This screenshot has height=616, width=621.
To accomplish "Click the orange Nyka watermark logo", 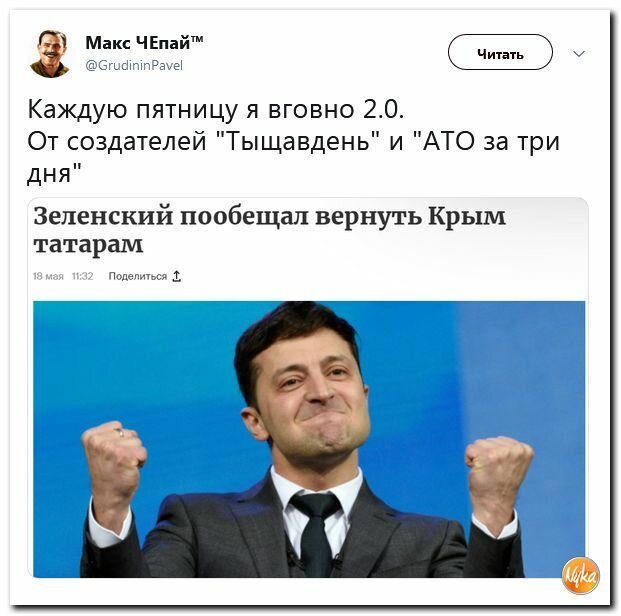I will (x=581, y=575).
